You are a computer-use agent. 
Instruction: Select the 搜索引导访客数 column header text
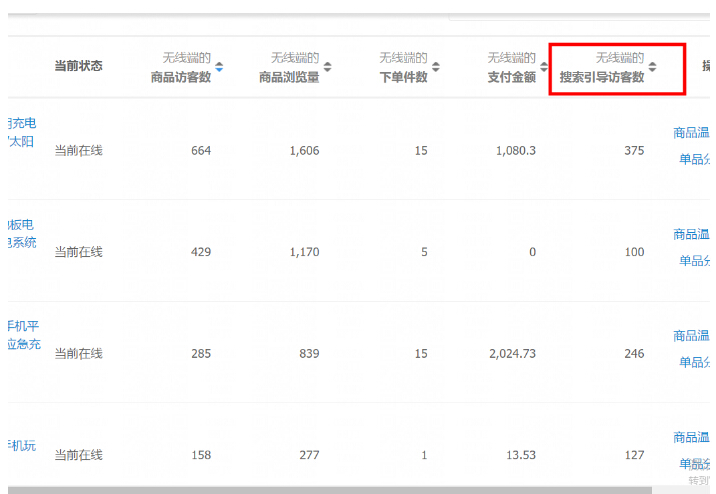click(601, 77)
